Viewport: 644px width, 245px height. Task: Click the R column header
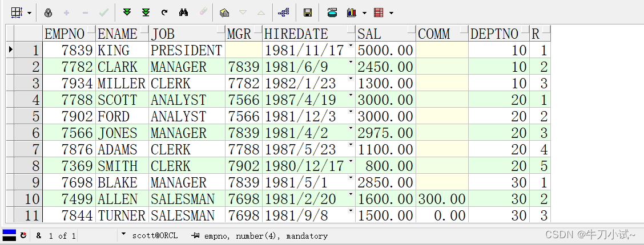tap(540, 33)
